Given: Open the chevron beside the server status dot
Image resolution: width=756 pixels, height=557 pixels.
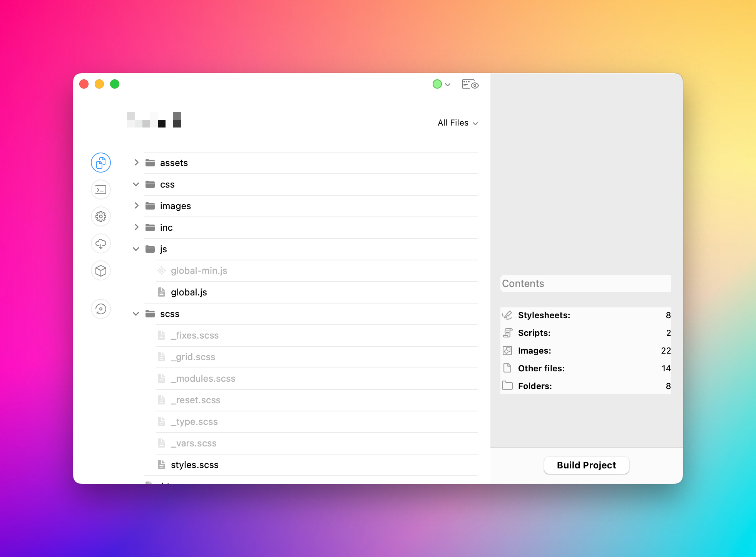Looking at the screenshot, I should point(447,84).
